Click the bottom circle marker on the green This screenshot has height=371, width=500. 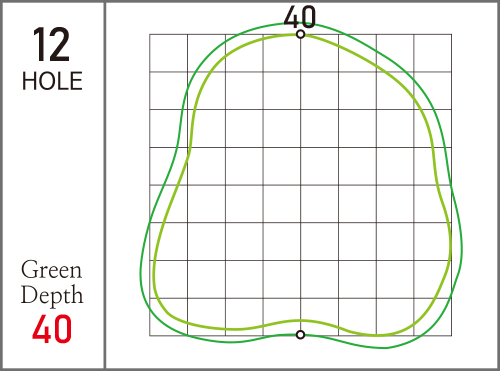301,334
